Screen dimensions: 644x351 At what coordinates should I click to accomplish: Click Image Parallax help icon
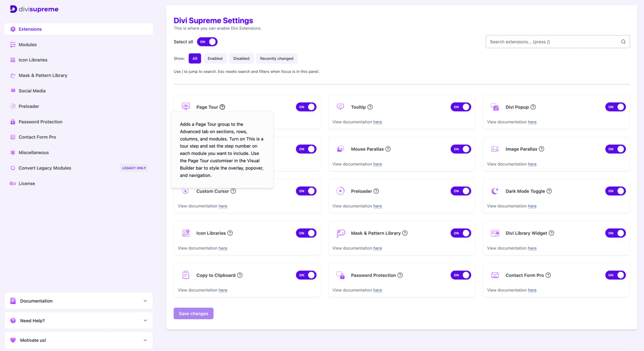click(x=541, y=149)
